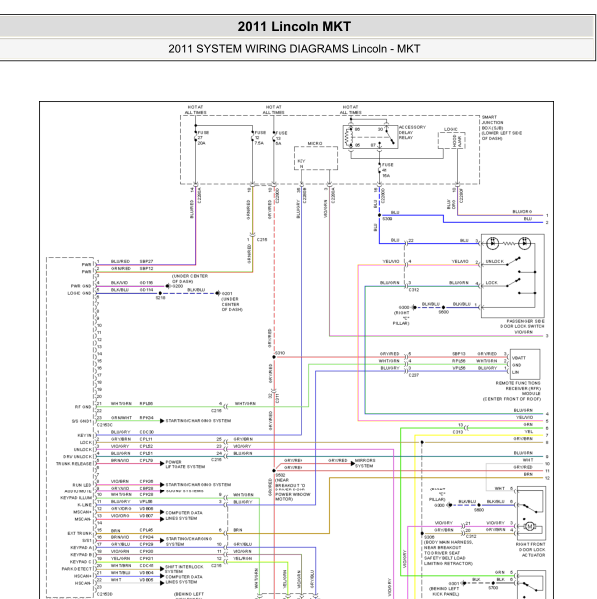The image size is (597, 599).
Task: Click the 'TRUNK RELEASE' pin label
Action: (74, 464)
